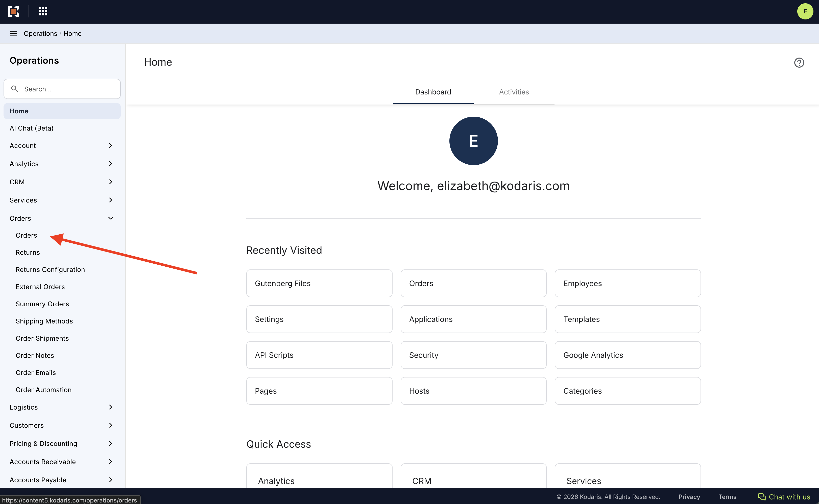Select Home in the sidebar
The image size is (819, 504).
click(62, 111)
